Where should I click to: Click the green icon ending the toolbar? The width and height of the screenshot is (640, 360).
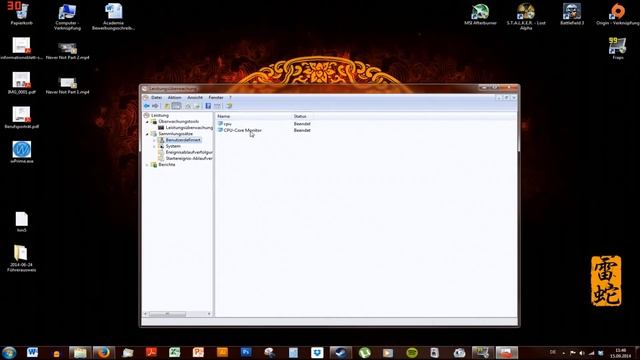[229, 106]
